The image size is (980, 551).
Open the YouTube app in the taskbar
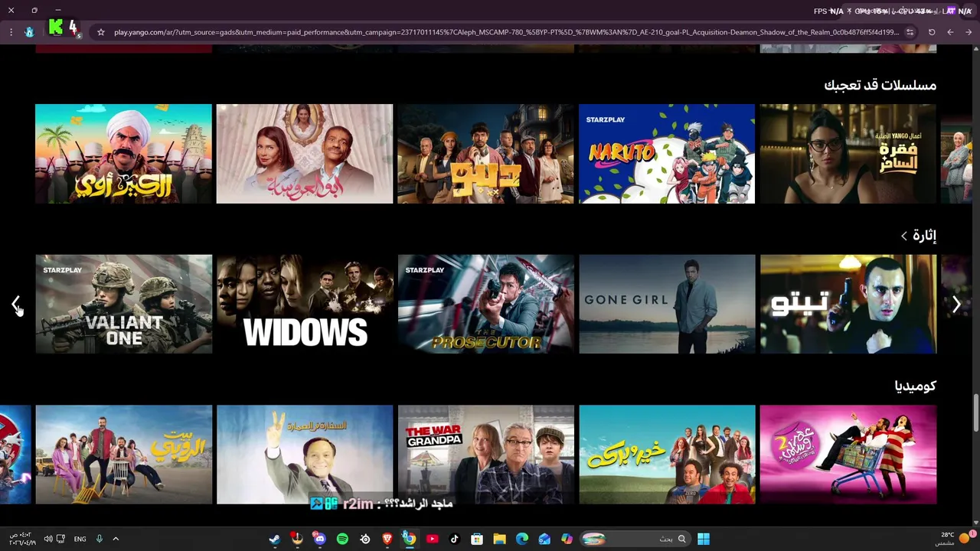tap(432, 539)
